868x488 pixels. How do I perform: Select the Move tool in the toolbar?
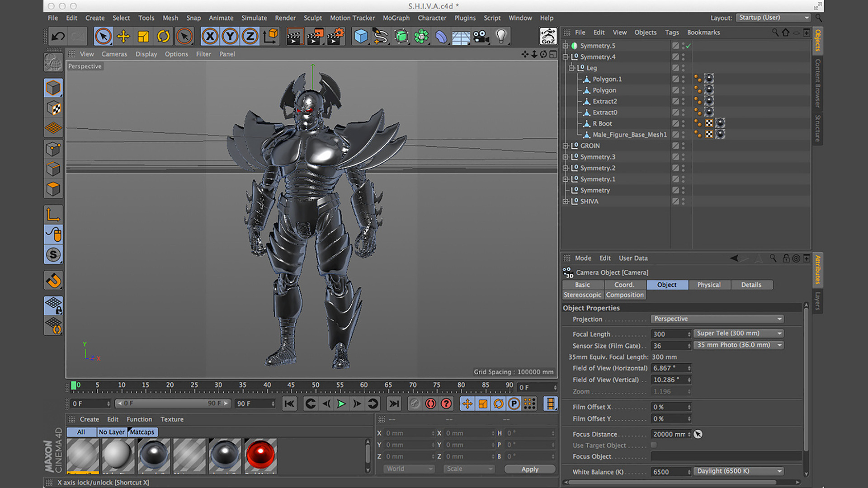click(x=123, y=36)
